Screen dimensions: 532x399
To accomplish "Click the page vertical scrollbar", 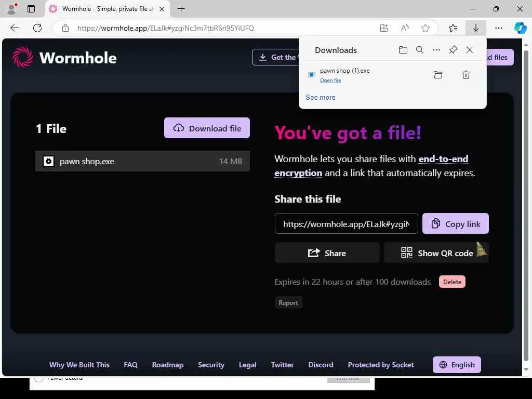I will [526, 206].
